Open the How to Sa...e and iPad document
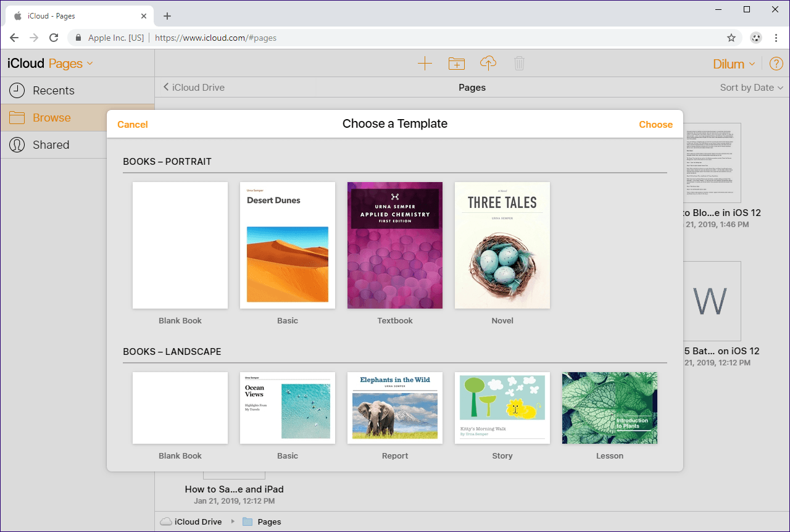 tap(235, 489)
